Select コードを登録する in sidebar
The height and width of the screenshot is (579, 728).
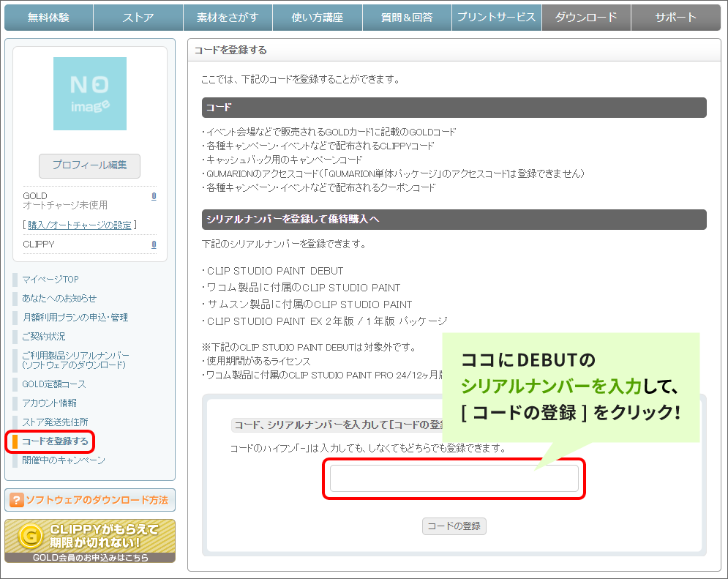pyautogui.click(x=55, y=441)
